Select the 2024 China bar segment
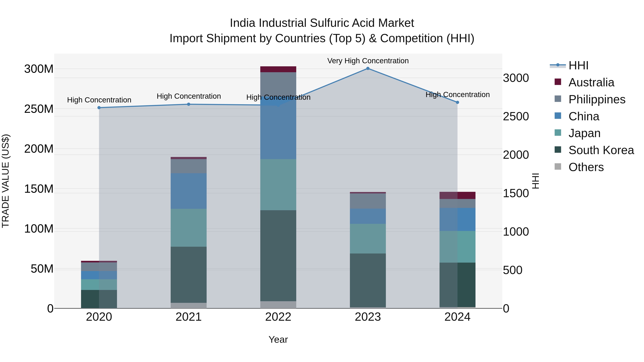The image size is (644, 362). pyautogui.click(x=457, y=219)
